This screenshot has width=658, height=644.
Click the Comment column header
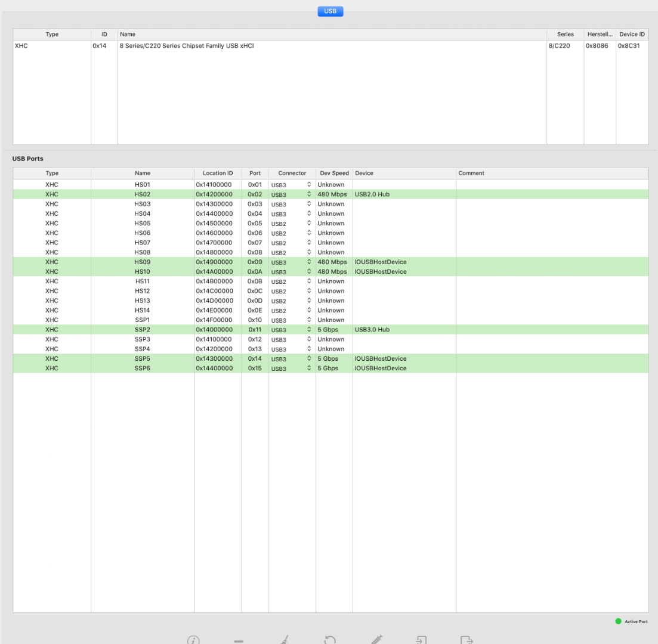tap(552, 173)
